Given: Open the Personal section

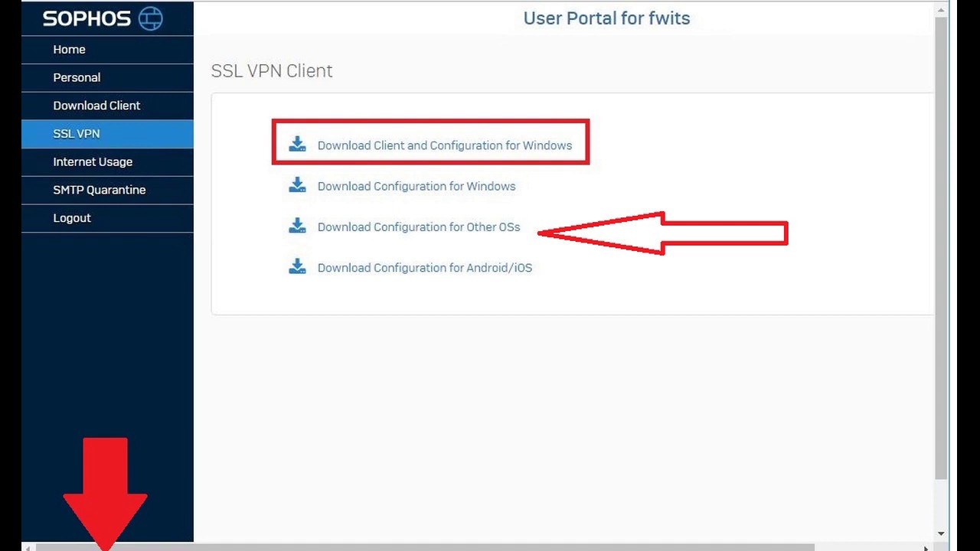Looking at the screenshot, I should [107, 77].
